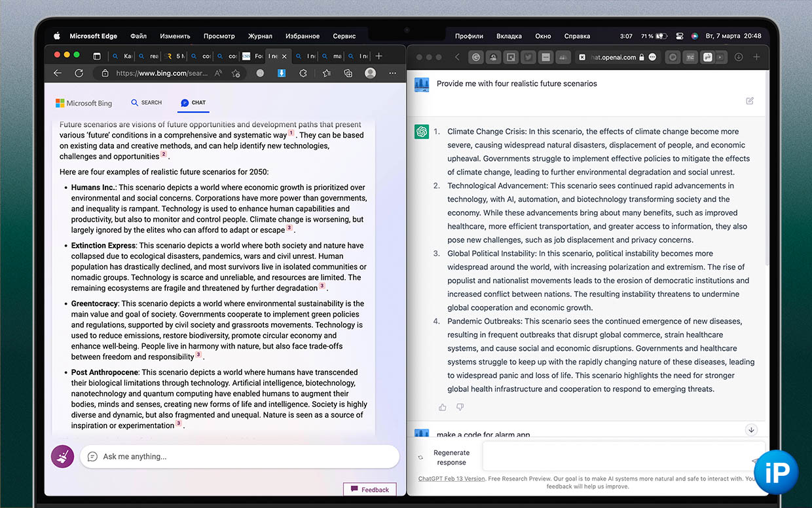
Task: Go back in the Edge window
Action: (x=58, y=73)
